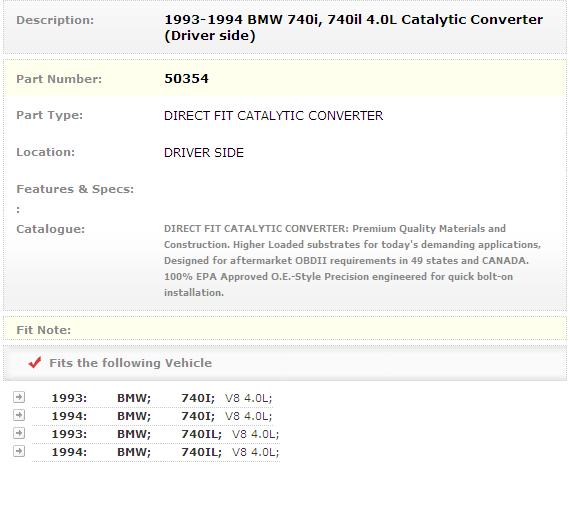Click the DRIVER SIDE location value

[x=204, y=153]
